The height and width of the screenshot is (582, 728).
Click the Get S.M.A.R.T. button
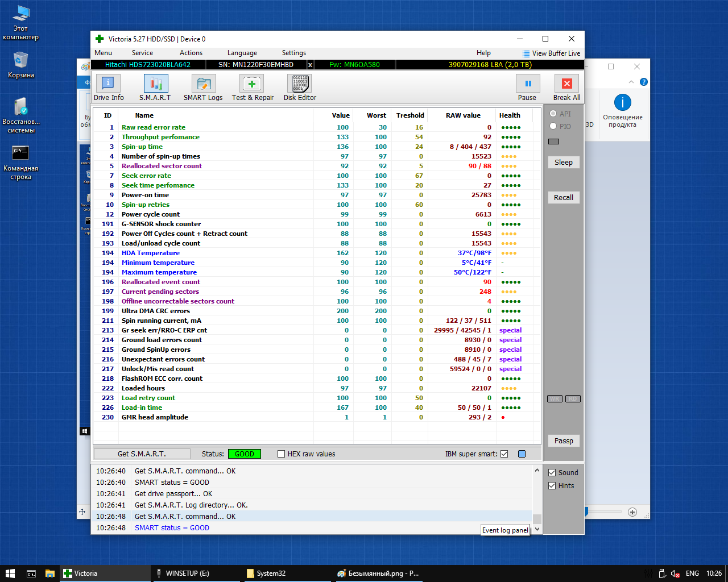coord(142,454)
